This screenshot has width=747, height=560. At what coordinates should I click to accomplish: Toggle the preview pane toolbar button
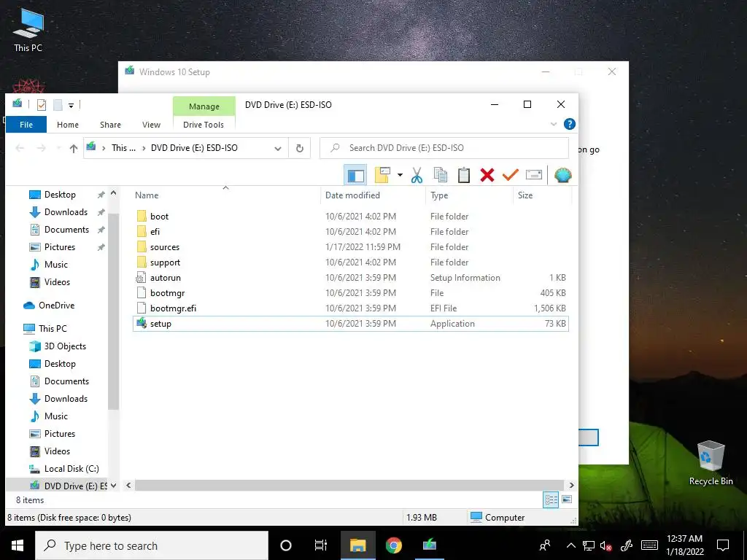tap(355, 175)
